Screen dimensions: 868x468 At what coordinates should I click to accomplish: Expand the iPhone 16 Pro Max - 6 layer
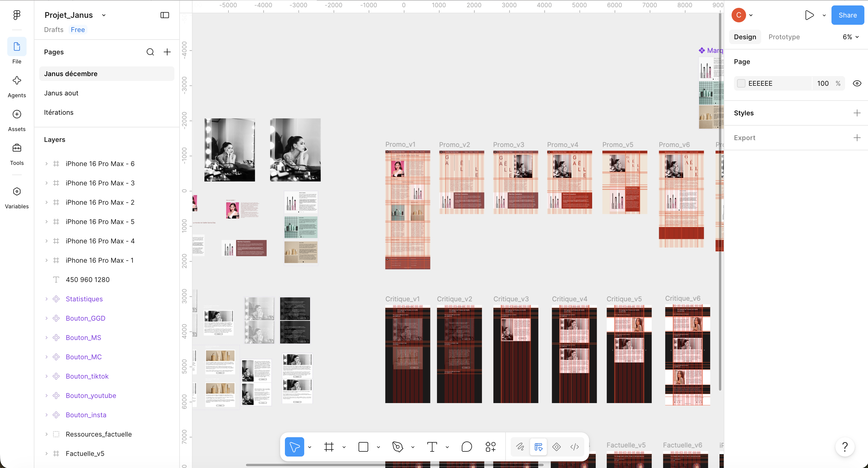(x=46, y=164)
